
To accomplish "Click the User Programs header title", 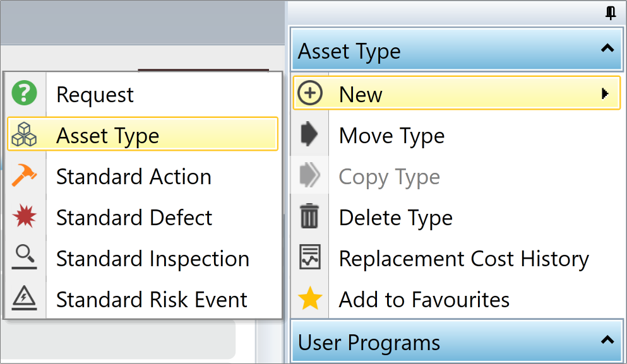I will 369,343.
